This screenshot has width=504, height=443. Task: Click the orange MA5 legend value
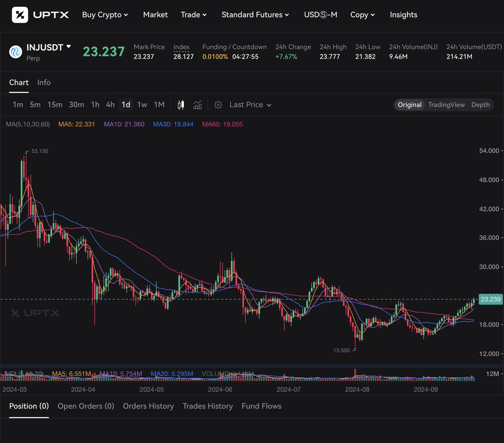(x=76, y=124)
